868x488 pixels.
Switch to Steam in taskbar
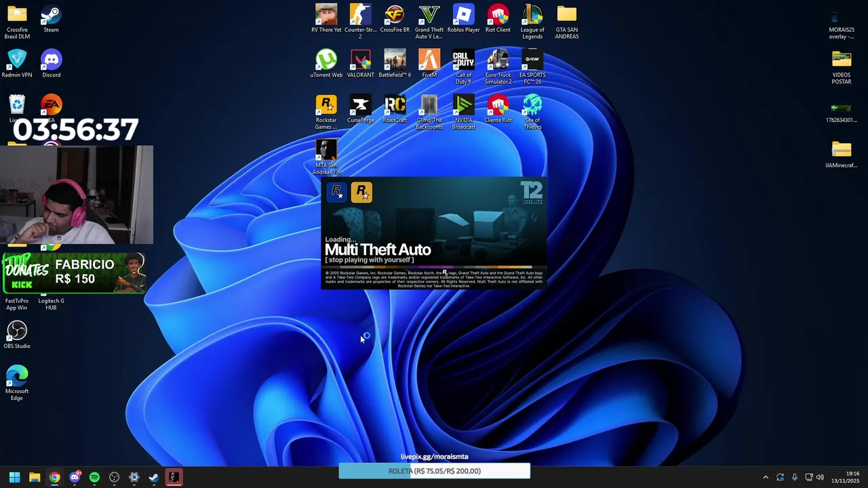coord(154,477)
